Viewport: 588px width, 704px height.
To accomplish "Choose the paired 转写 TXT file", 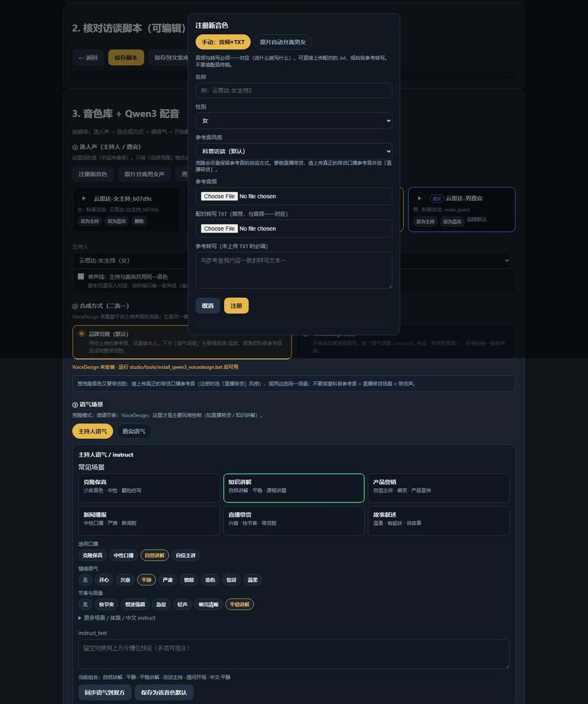I will [219, 229].
